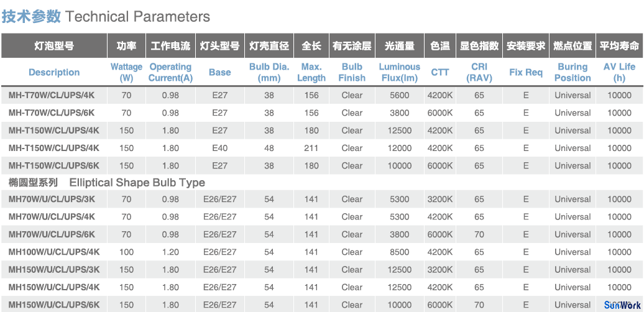The height and width of the screenshot is (312, 644).
Task: Click the MH100W/U/CL/UPS/4K model name
Action: click(54, 252)
